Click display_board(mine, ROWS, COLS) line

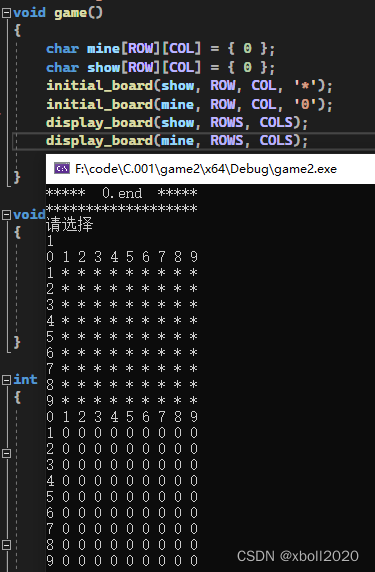click(177, 141)
